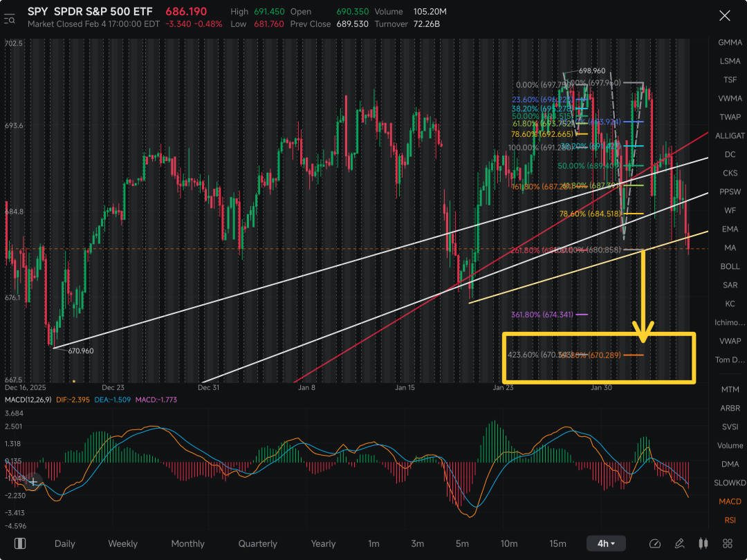Image resolution: width=747 pixels, height=560 pixels.
Task: Click the Dec 23 date axis label
Action: pyautogui.click(x=113, y=388)
